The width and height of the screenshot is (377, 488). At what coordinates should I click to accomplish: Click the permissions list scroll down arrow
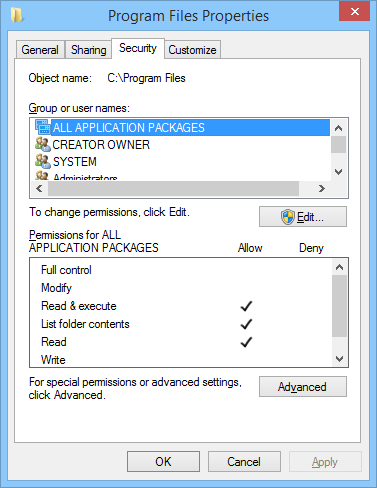[x=340, y=359]
